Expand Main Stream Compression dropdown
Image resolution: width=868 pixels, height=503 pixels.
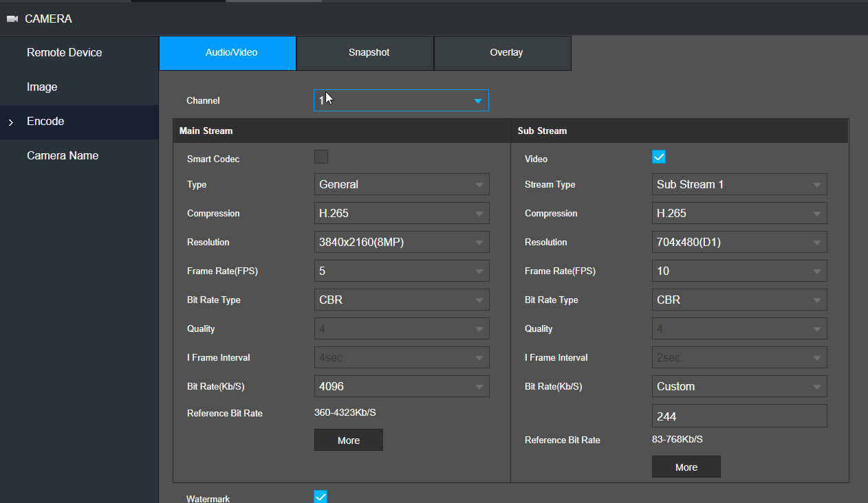402,213
